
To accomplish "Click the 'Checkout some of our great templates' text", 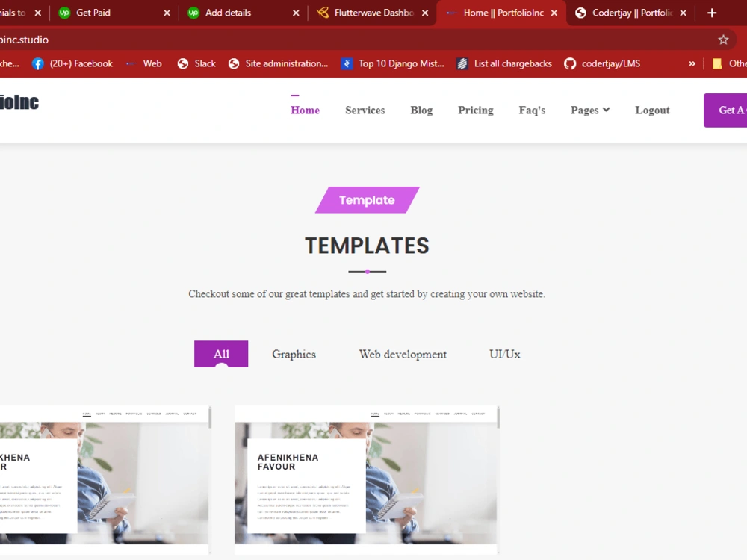I will pyautogui.click(x=367, y=293).
